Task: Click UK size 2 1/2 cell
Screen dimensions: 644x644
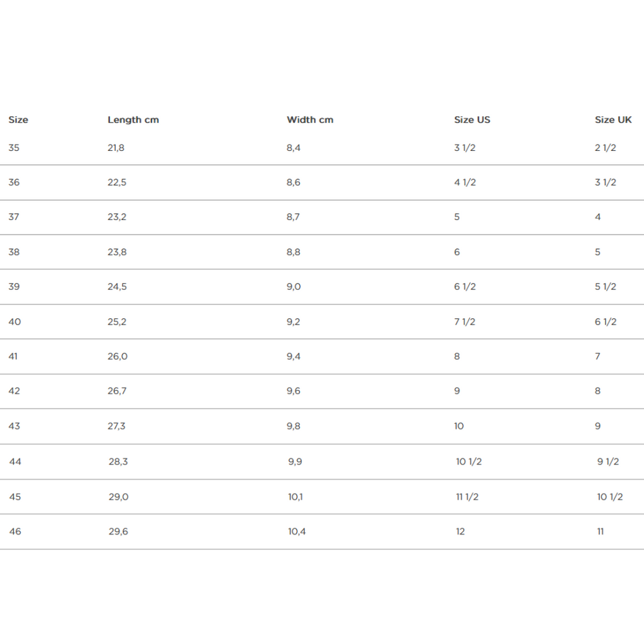Action: [x=606, y=148]
